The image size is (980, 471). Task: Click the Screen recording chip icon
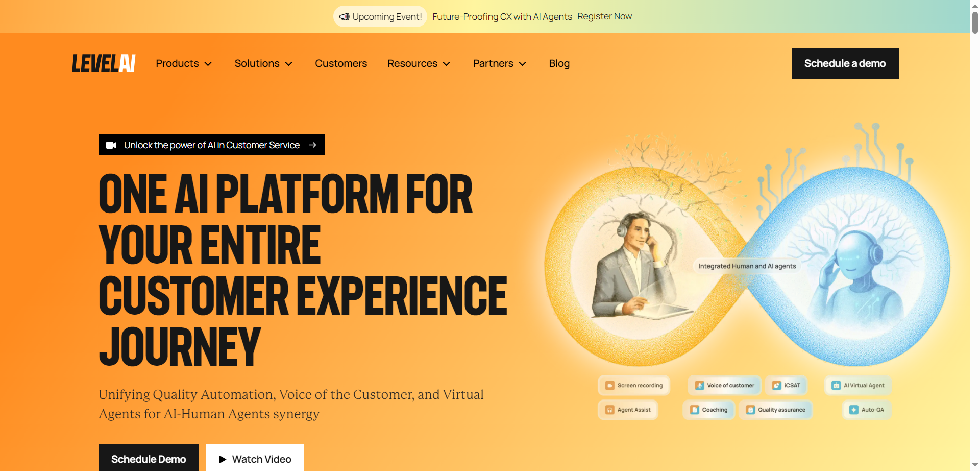tap(609, 386)
